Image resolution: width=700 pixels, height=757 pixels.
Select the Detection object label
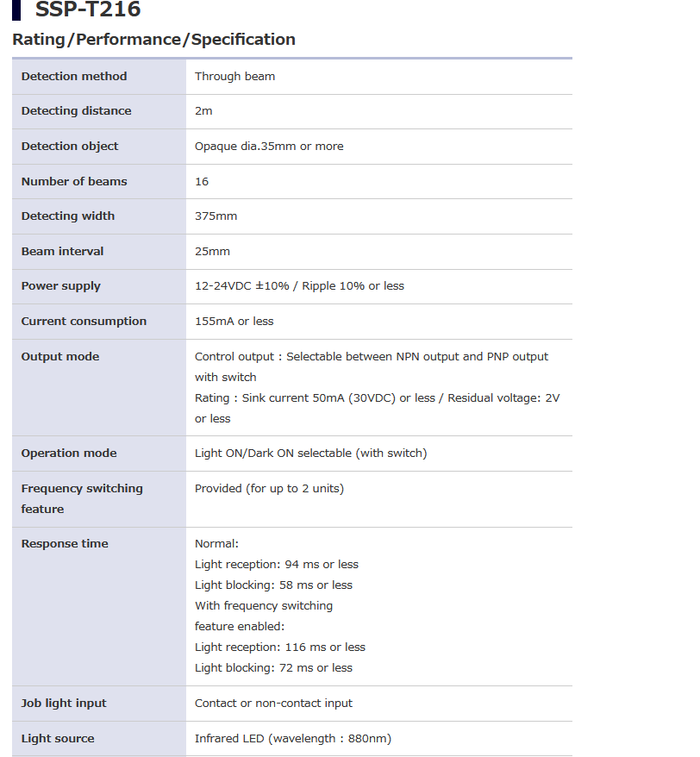coord(70,147)
